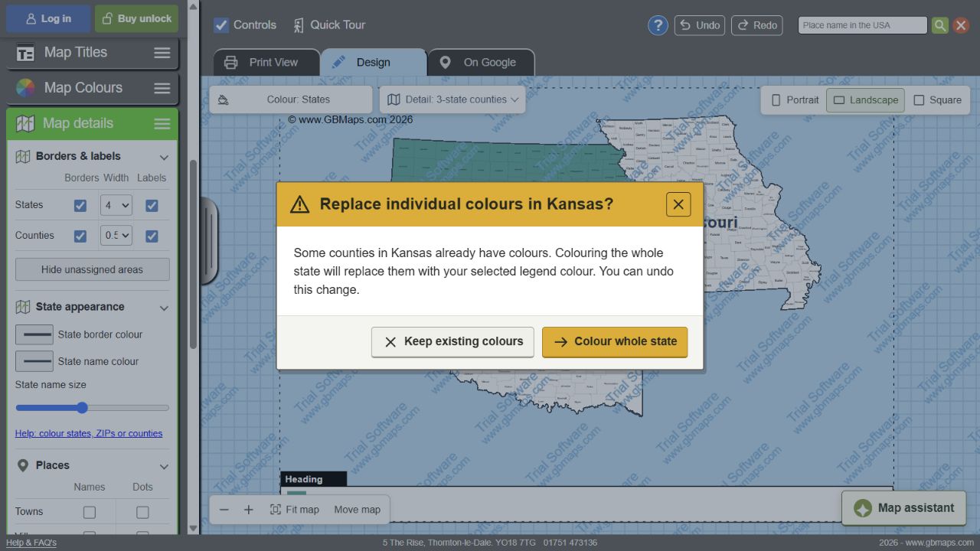Open the On Google tab
The height and width of the screenshot is (551, 980).
click(x=481, y=63)
